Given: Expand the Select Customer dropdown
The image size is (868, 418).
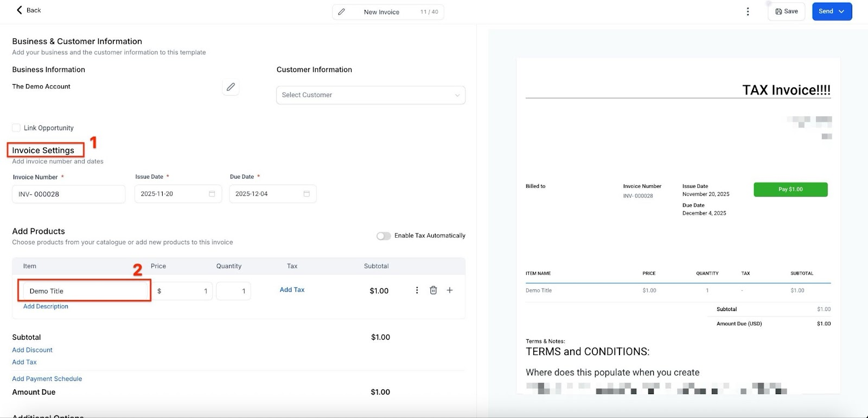Looking at the screenshot, I should [x=371, y=95].
